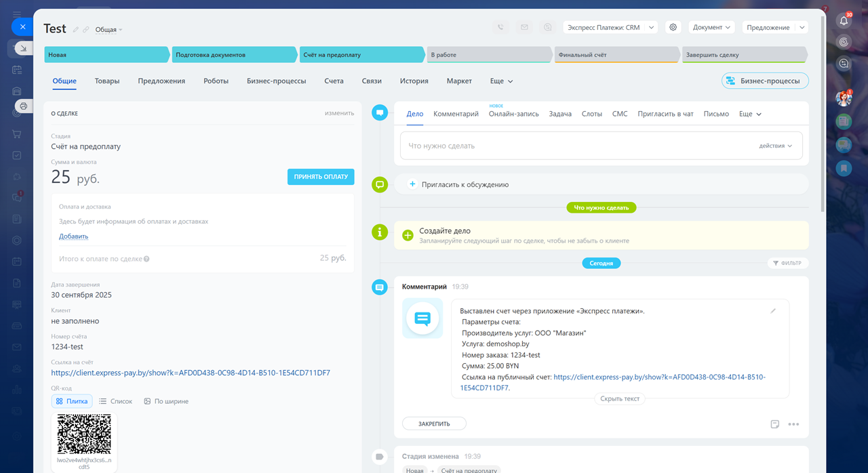
Task: Expand Еще menu in deal tabs
Action: coord(501,81)
